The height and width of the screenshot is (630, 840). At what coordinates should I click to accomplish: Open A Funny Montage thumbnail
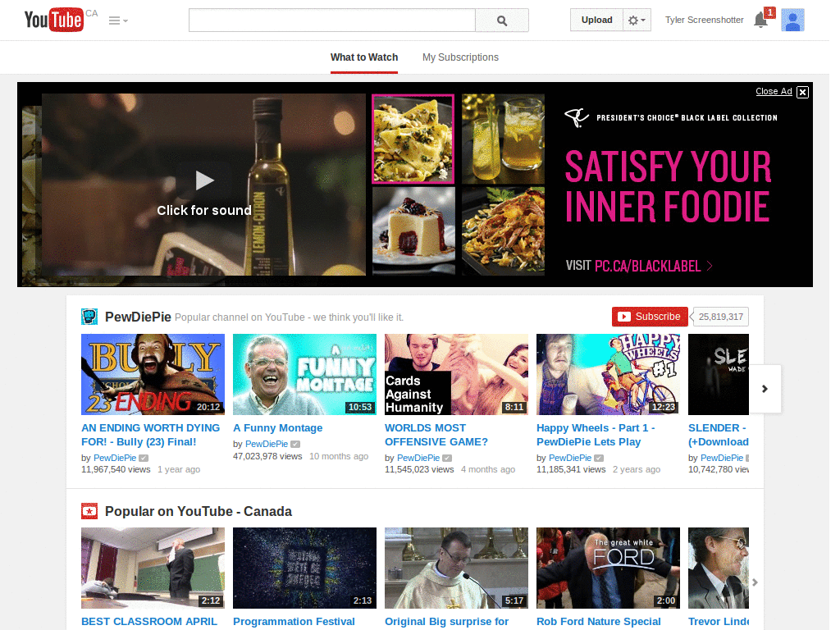click(x=305, y=374)
